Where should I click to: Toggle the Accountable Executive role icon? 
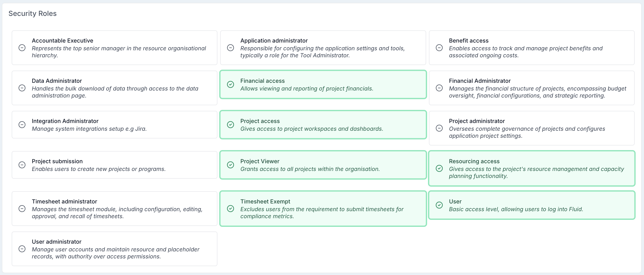22,48
